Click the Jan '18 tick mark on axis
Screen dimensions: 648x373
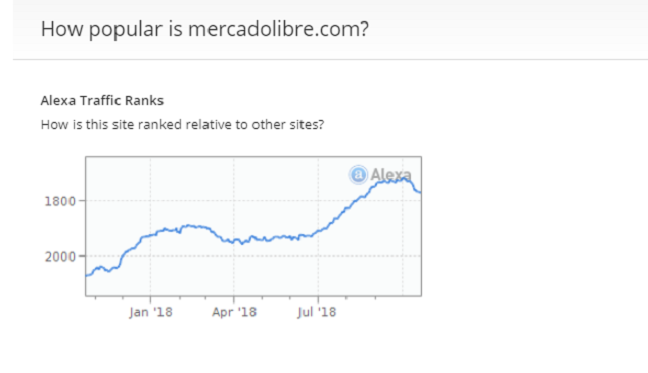[x=150, y=299]
